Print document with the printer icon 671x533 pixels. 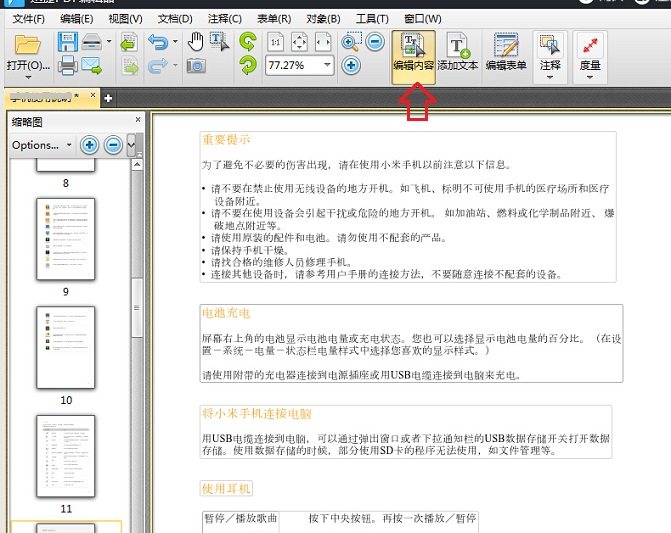point(68,65)
